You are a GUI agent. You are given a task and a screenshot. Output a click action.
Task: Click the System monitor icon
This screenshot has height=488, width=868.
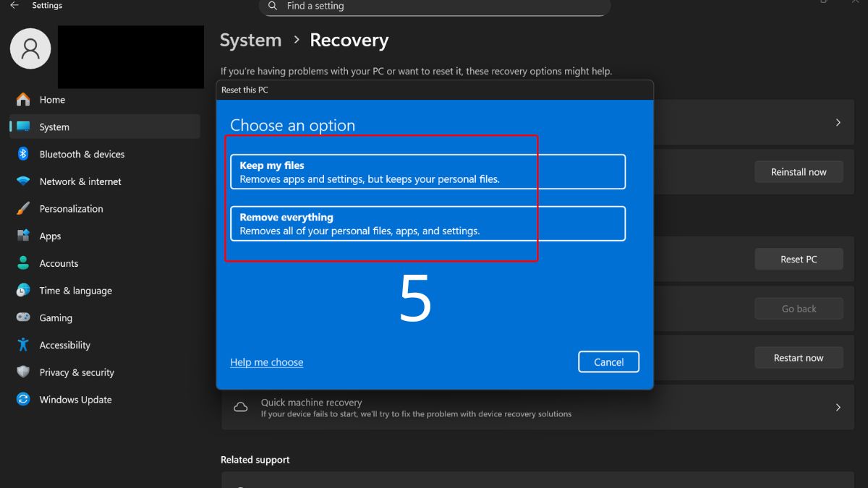point(23,127)
